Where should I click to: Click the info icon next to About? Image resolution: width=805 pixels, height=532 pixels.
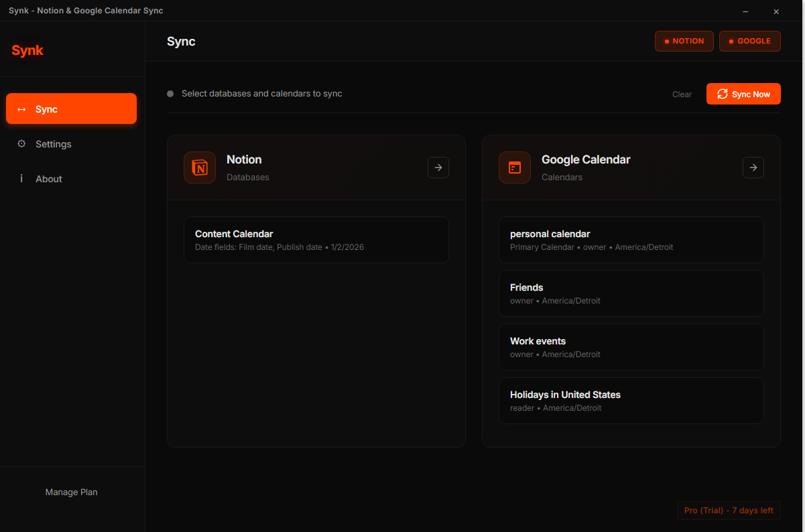(x=22, y=178)
